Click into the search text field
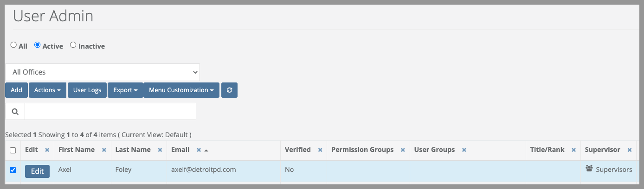The image size is (644, 189). 110,111
